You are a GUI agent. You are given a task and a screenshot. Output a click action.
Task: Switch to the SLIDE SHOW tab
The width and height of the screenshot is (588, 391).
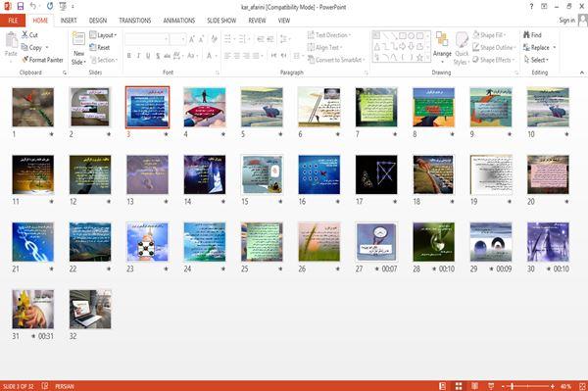point(221,21)
